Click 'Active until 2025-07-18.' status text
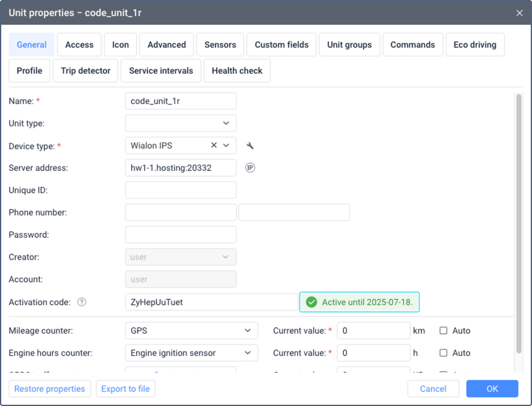 pos(367,302)
